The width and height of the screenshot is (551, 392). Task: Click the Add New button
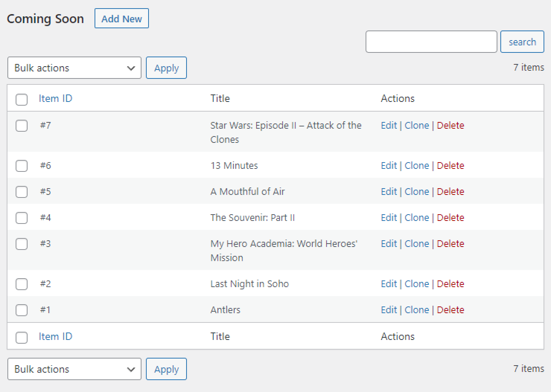click(122, 18)
